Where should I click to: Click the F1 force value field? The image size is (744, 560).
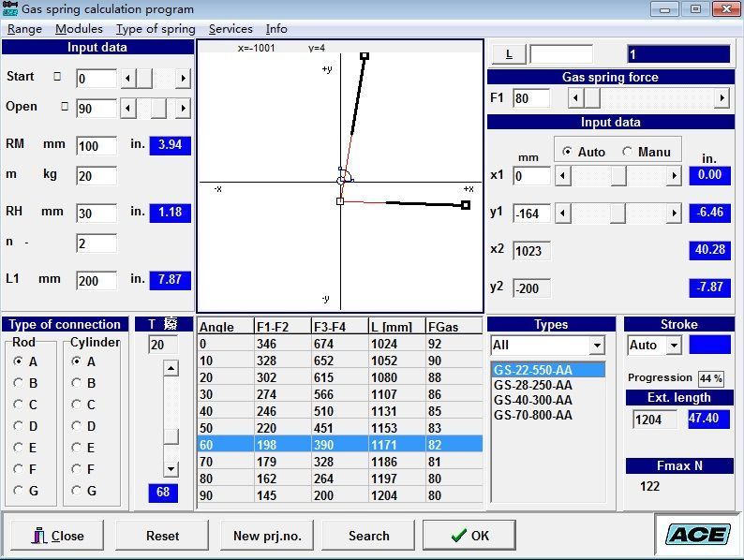click(x=531, y=98)
